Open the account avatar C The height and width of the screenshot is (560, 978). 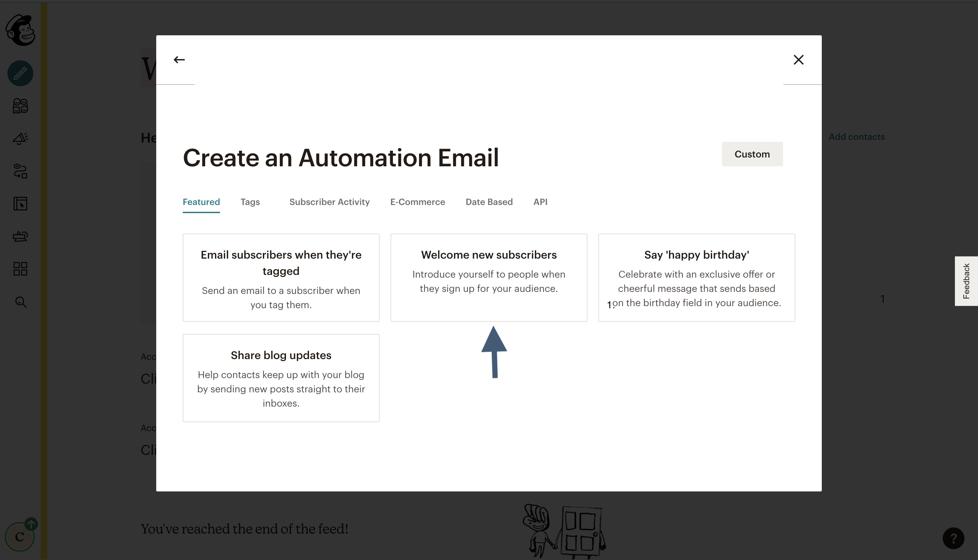[x=20, y=537]
